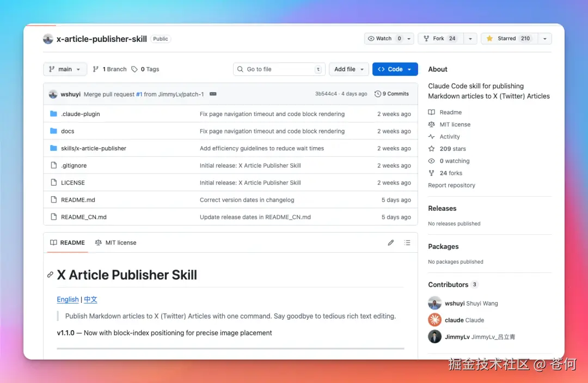Viewport: 588px width, 383px height.
Task: Open wshuyi's avatar in the commit header
Action: click(x=53, y=94)
